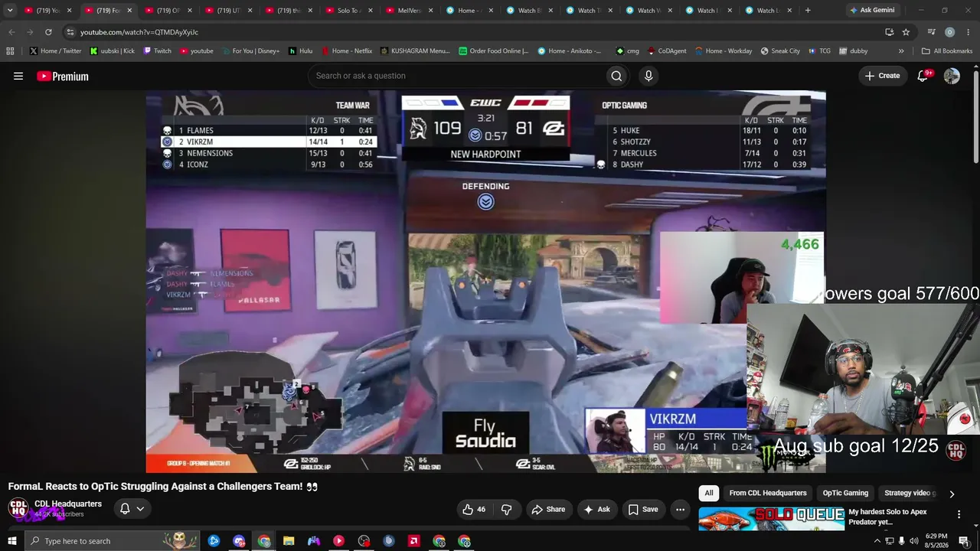The image size is (980, 551).
Task: Share this video
Action: click(x=548, y=510)
